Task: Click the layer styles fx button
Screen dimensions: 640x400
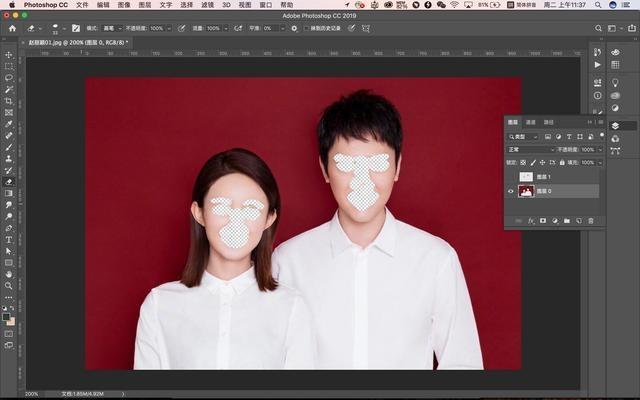Action: click(x=531, y=221)
